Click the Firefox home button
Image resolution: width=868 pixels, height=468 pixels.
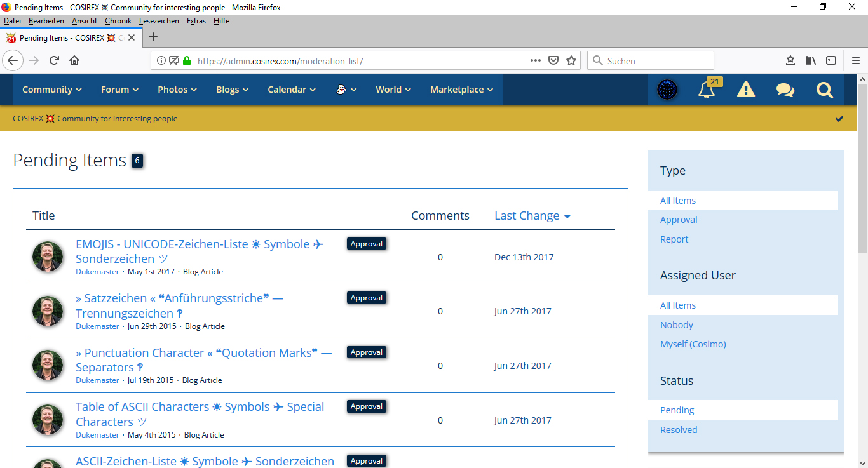pos(74,61)
